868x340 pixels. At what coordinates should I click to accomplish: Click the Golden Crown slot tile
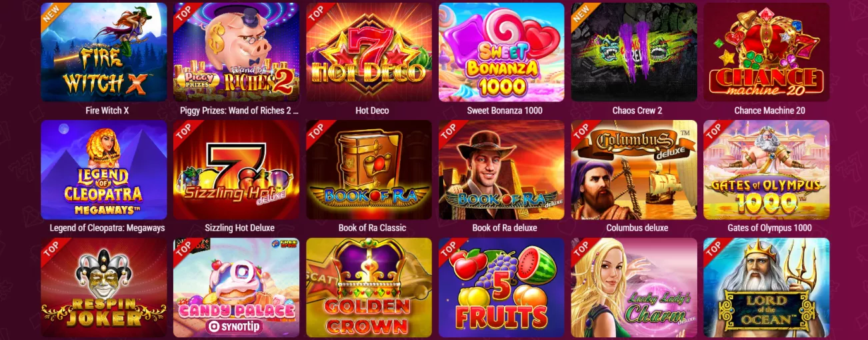coord(369,288)
